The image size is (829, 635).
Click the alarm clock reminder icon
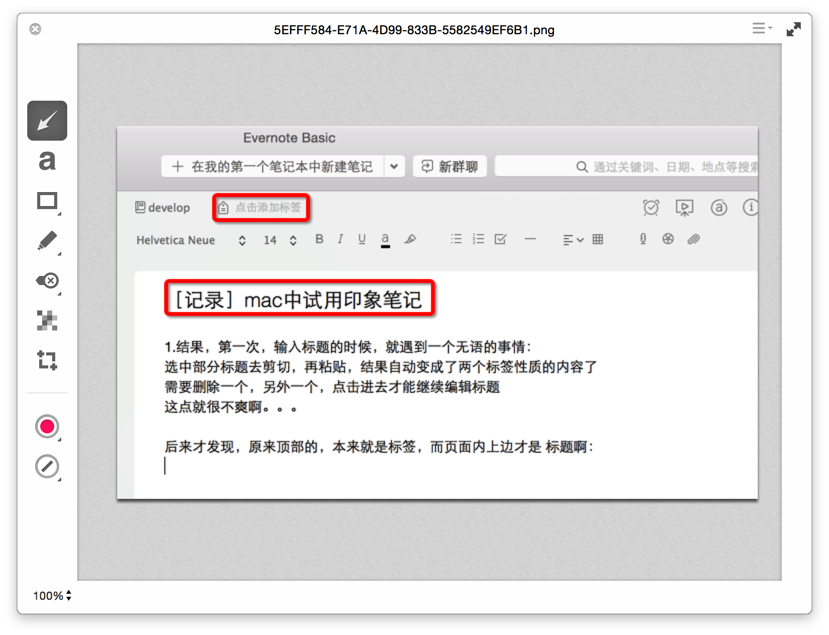coord(651,207)
